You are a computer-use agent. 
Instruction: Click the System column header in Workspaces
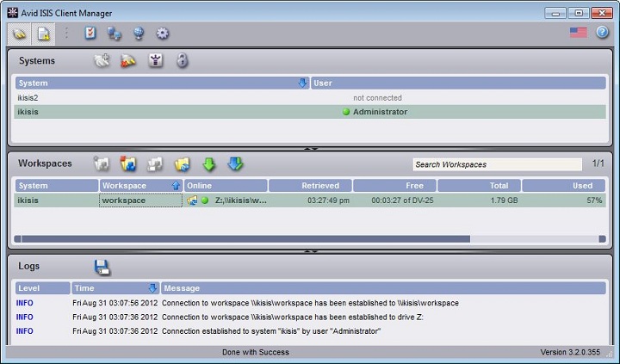57,185
